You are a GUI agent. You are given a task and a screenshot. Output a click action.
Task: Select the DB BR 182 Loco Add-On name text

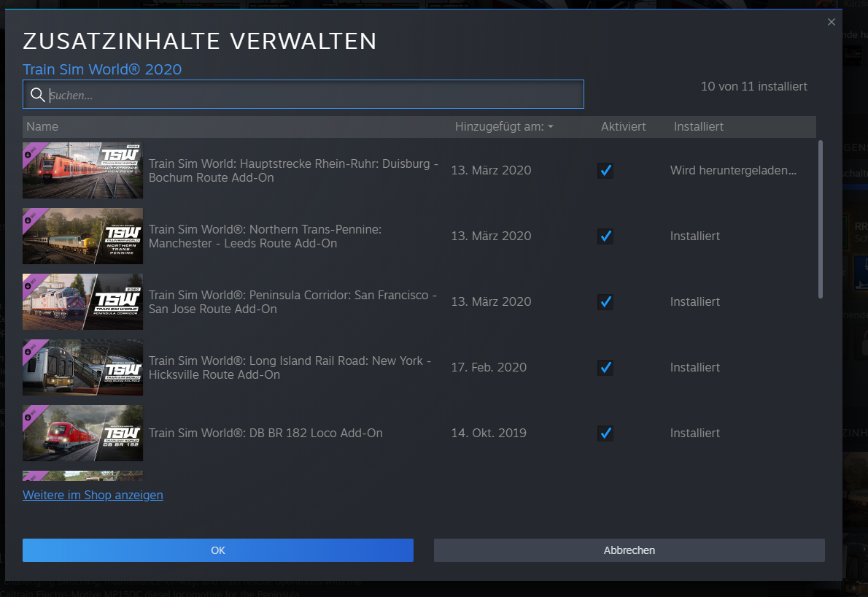click(x=266, y=433)
